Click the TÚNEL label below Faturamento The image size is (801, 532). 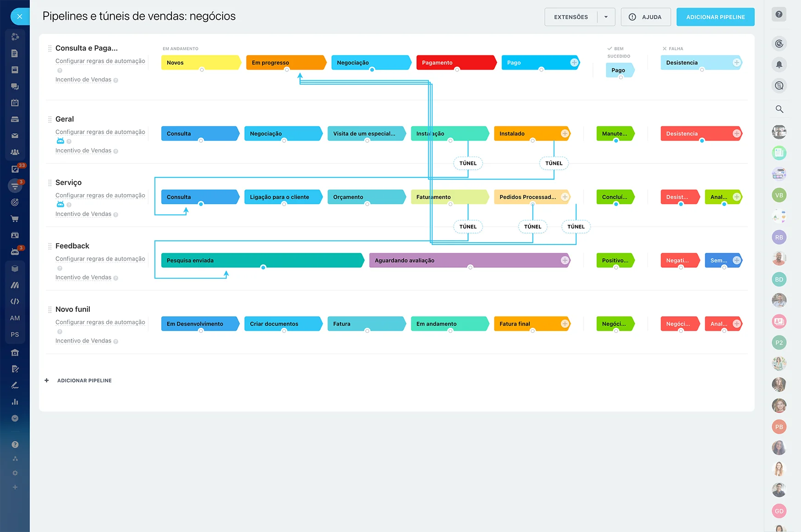(468, 227)
